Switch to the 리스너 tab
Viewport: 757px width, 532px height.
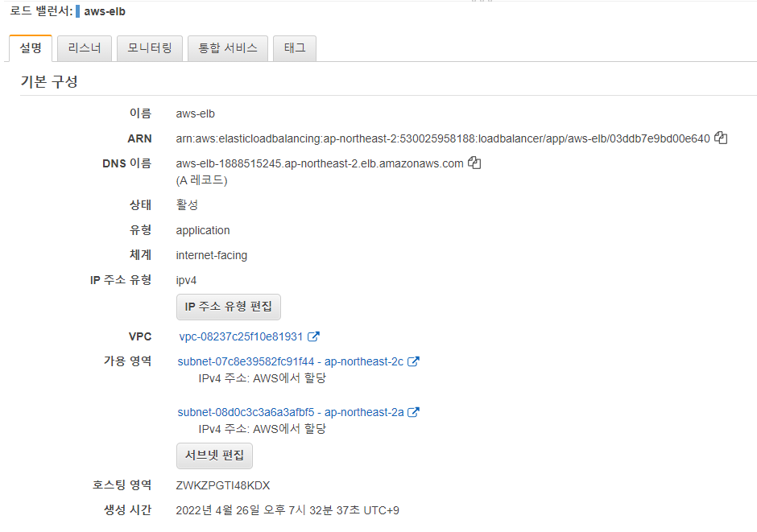pyautogui.click(x=85, y=48)
